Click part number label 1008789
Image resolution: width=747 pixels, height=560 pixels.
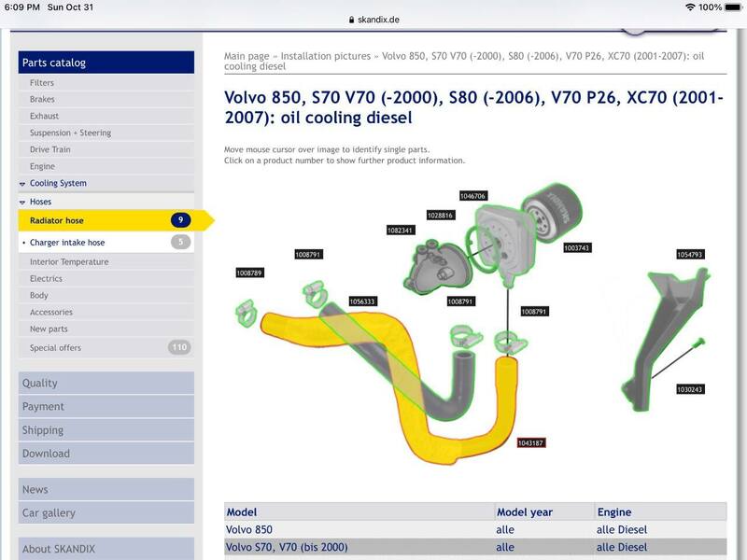pos(249,273)
